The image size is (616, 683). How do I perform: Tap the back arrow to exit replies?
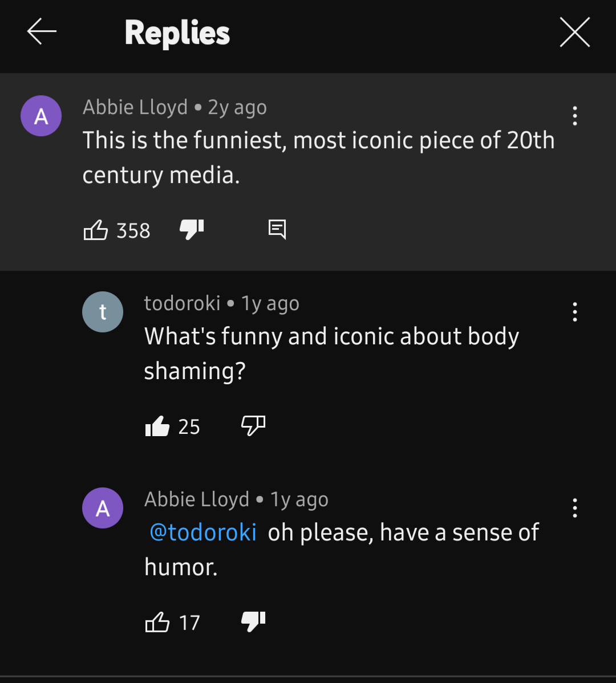[41, 32]
